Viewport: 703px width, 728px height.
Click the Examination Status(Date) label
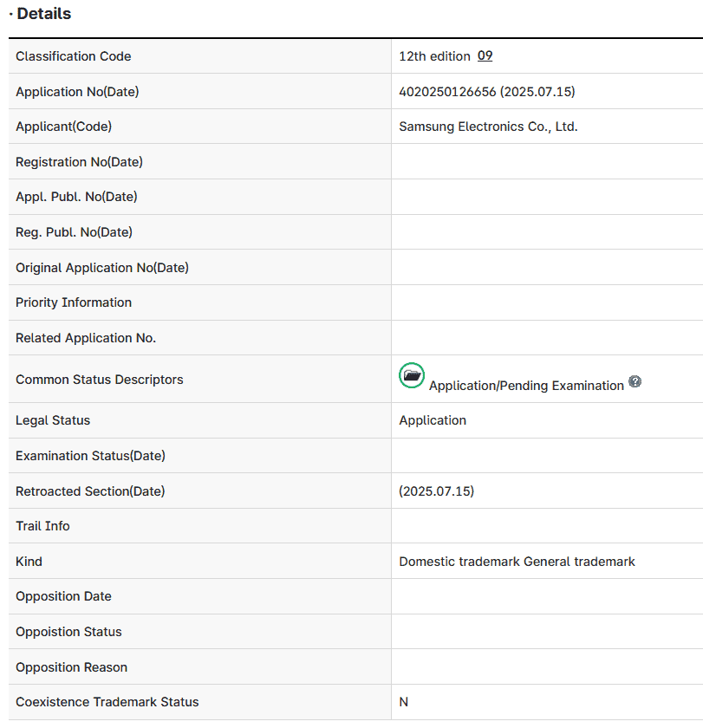tap(90, 456)
